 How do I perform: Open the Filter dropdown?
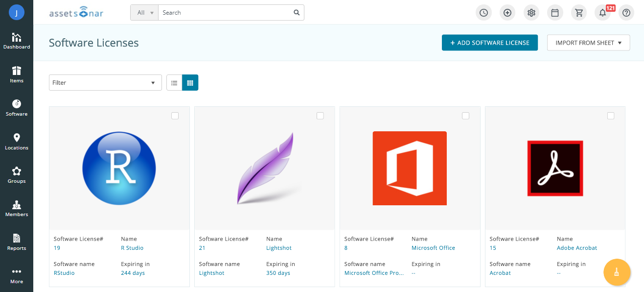point(105,83)
